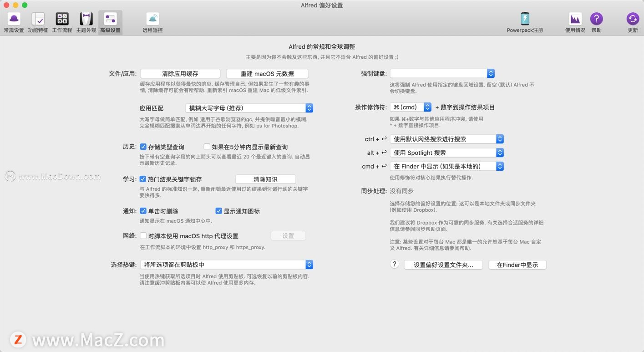Image resolution: width=644 pixels, height=352 pixels.
Task: Select the 高级设置 toggles icon
Action: click(110, 19)
